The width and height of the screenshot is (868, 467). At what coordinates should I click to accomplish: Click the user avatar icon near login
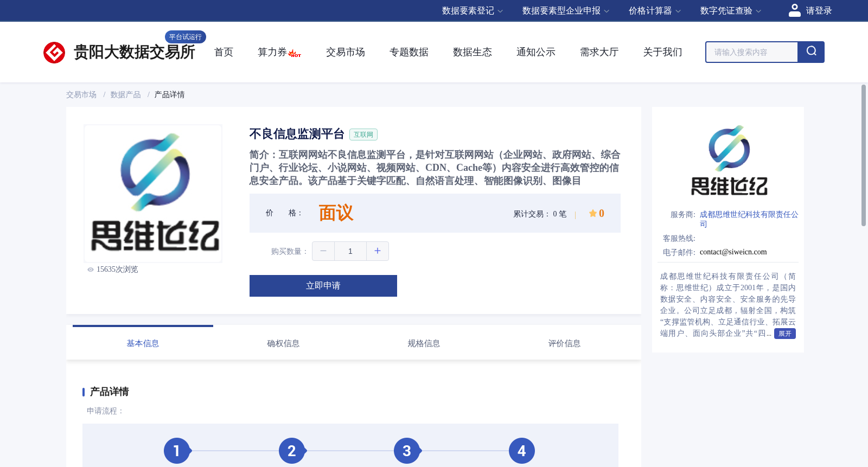(795, 10)
